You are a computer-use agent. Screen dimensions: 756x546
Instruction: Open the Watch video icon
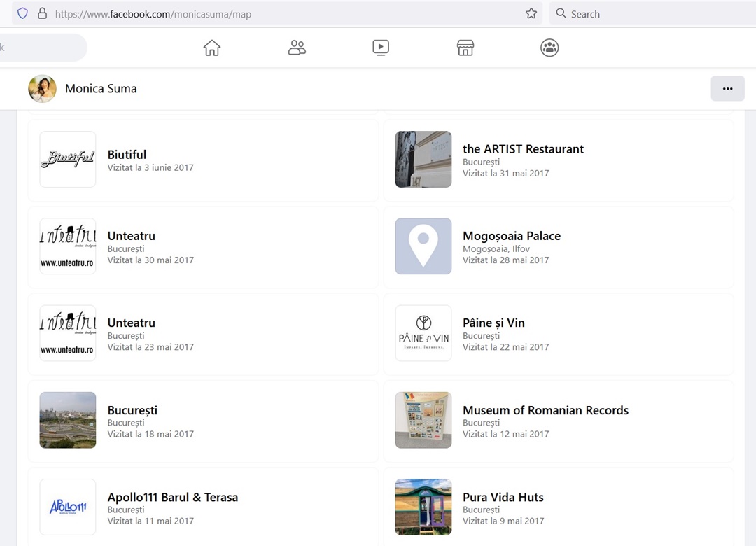coord(381,48)
